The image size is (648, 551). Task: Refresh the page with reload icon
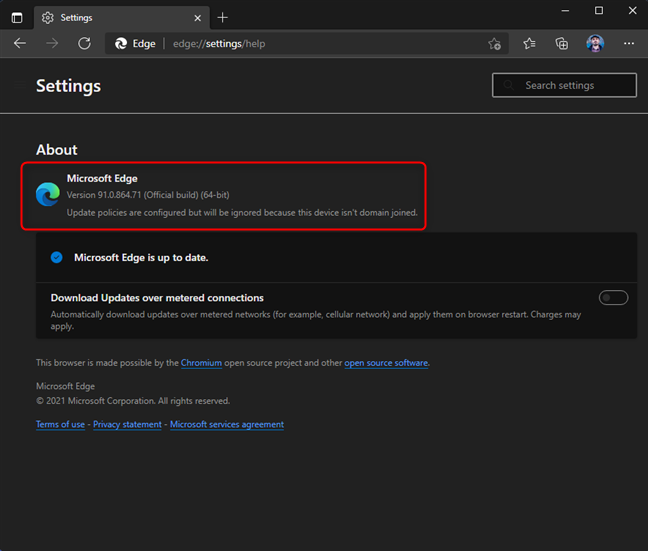point(84,43)
